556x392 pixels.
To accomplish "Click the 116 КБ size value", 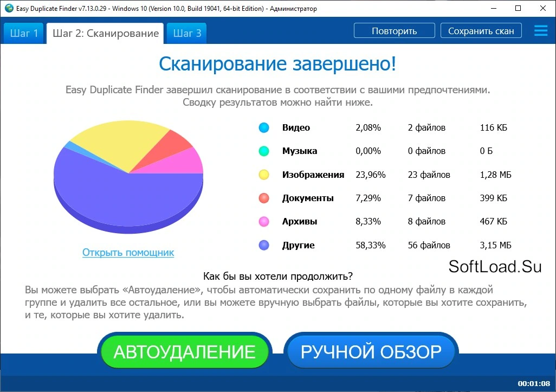I will (x=494, y=128).
